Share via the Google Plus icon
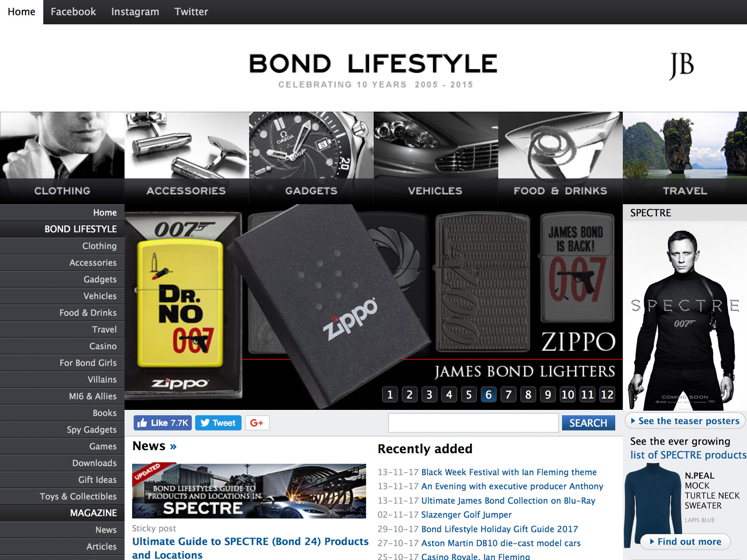This screenshot has width=747, height=560. (257, 423)
